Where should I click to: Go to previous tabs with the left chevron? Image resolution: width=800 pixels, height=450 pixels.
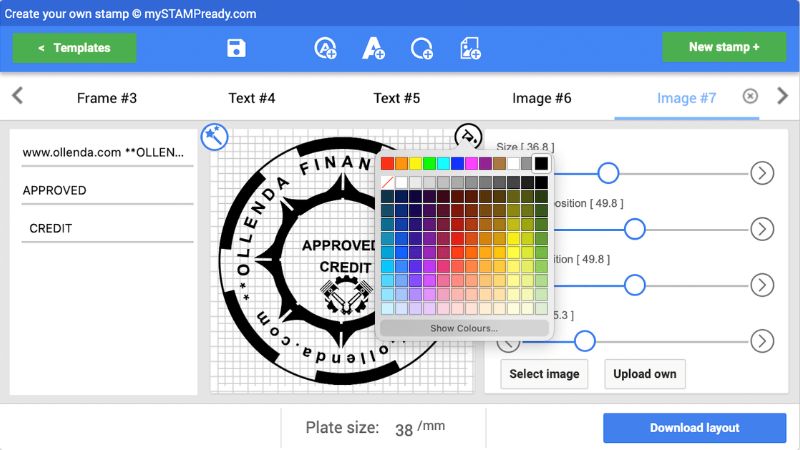point(17,95)
